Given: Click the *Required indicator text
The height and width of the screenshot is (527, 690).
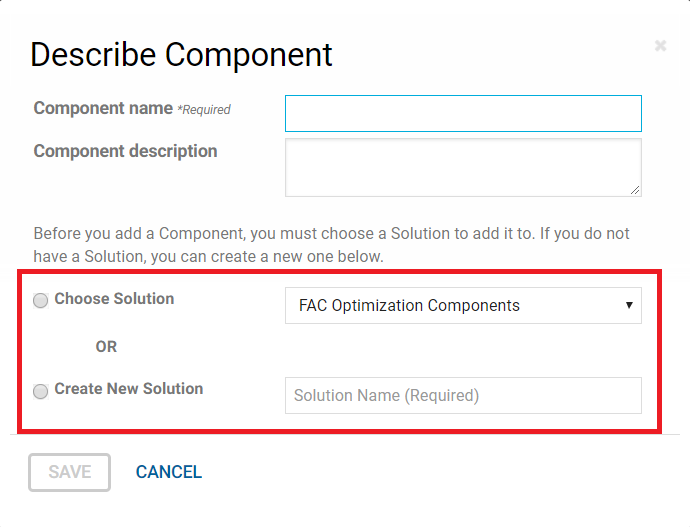Looking at the screenshot, I should click(204, 110).
